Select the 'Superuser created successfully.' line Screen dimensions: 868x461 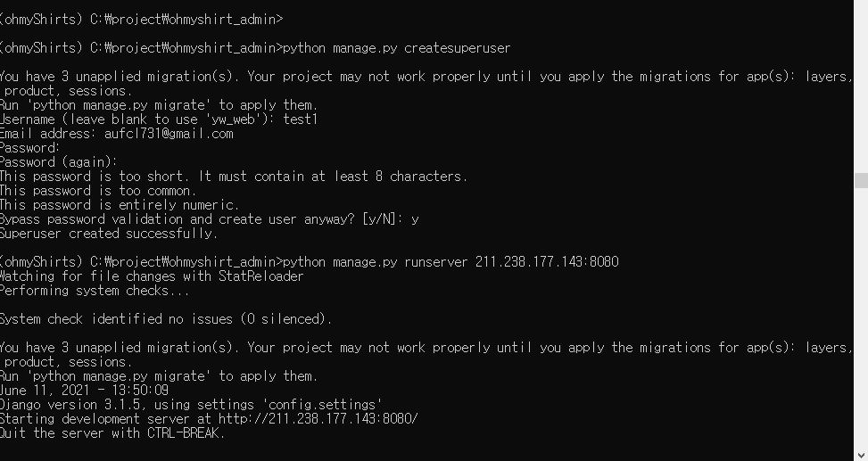pos(109,234)
